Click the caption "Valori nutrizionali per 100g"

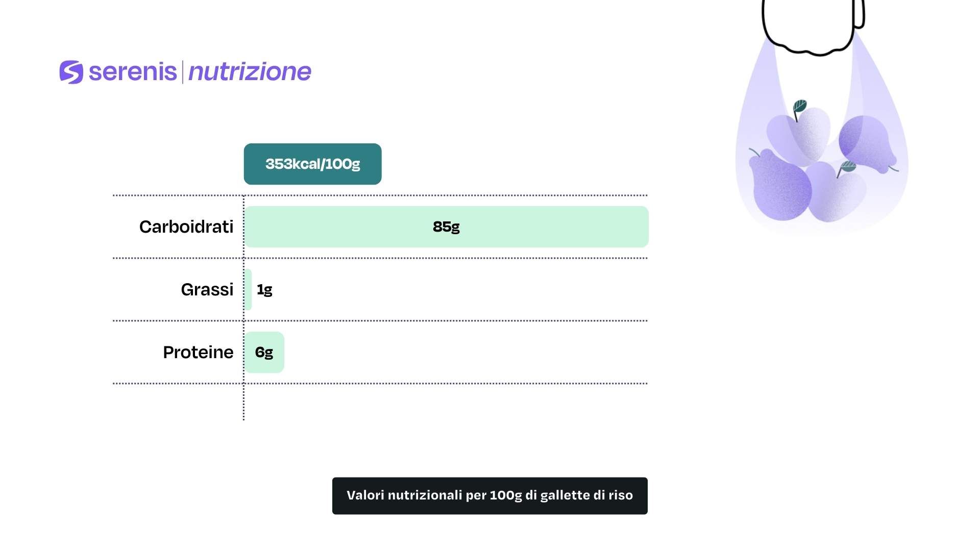(x=489, y=495)
